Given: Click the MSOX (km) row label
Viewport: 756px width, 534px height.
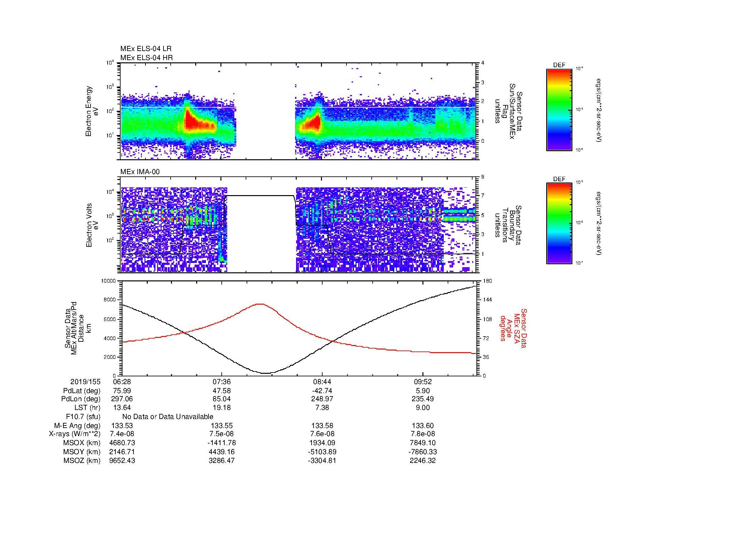Looking at the screenshot, I should [82, 443].
